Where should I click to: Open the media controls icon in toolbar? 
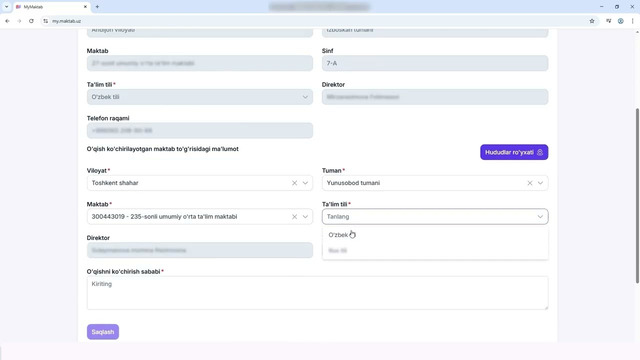[608, 21]
